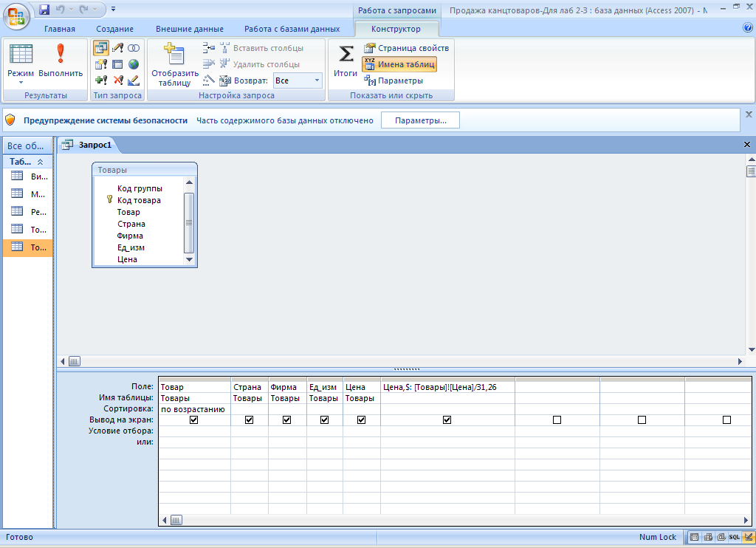Choose the Delete query red X icon
The width and height of the screenshot is (756, 548).
tap(118, 80)
